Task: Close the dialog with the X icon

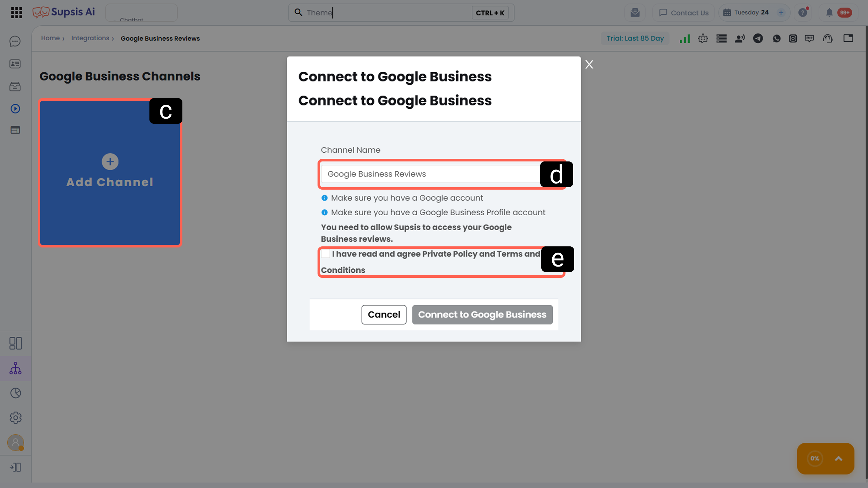Action: coord(589,64)
